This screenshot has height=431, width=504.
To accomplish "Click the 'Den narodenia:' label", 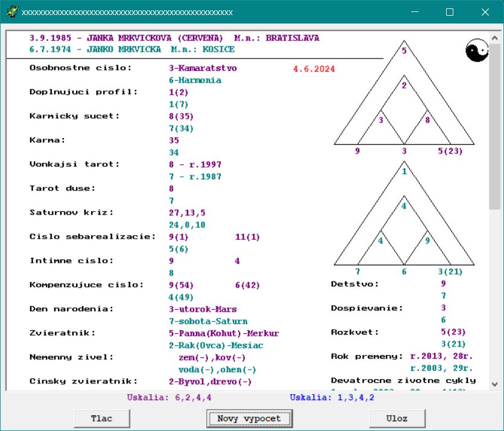I will click(71, 309).
